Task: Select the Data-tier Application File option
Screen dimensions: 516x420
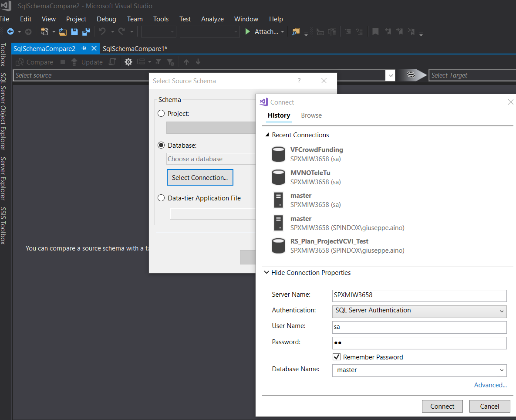Action: point(161,198)
